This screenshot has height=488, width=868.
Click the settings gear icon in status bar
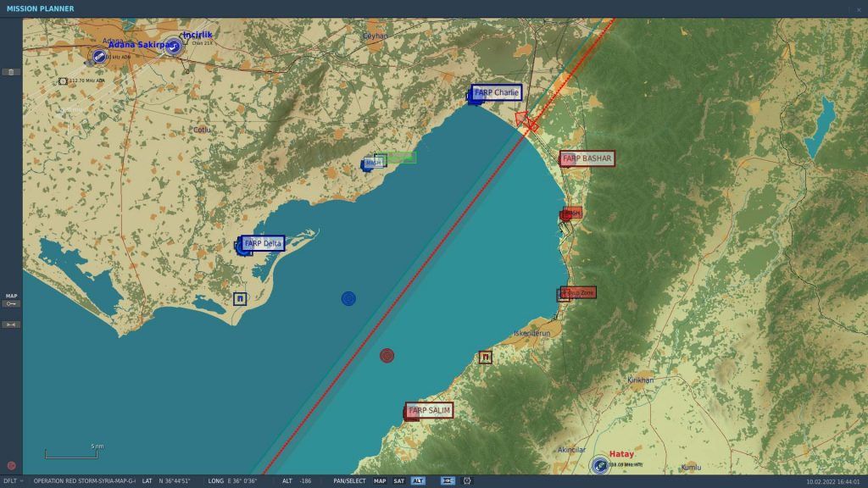pyautogui.click(x=467, y=481)
